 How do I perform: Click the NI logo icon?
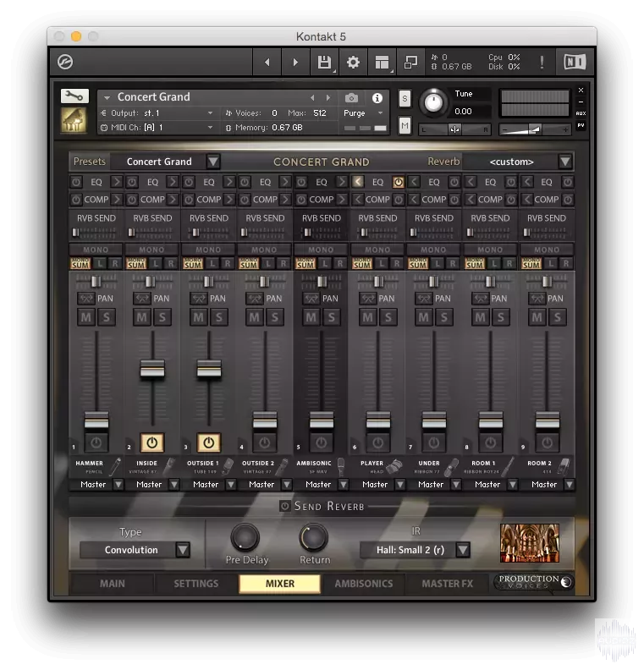[x=575, y=63]
